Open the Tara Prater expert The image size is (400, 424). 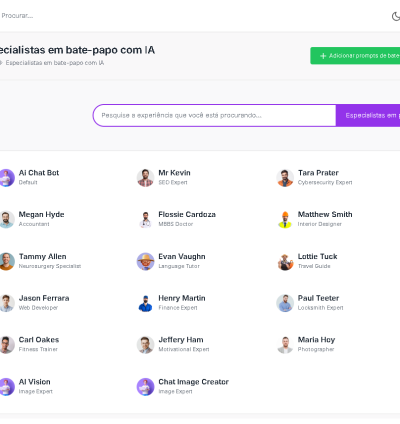tap(318, 173)
